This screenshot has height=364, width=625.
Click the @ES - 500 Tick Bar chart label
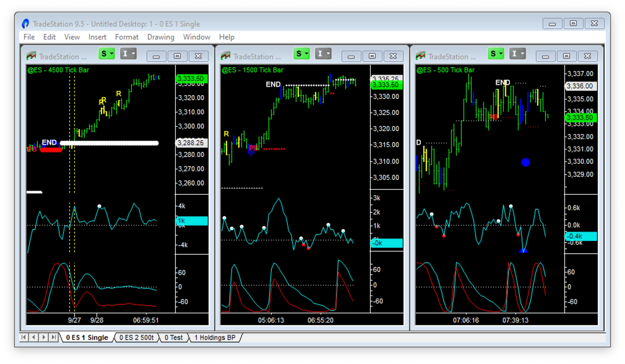[x=446, y=70]
